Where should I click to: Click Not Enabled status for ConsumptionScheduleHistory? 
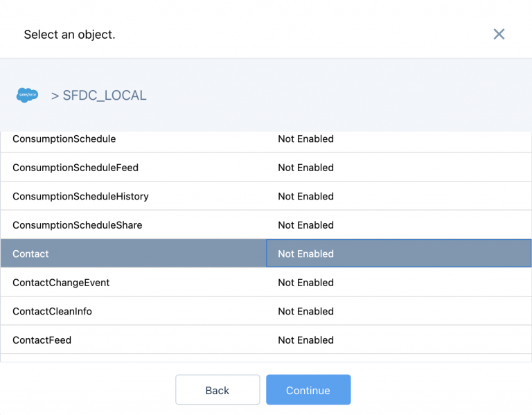(x=305, y=197)
